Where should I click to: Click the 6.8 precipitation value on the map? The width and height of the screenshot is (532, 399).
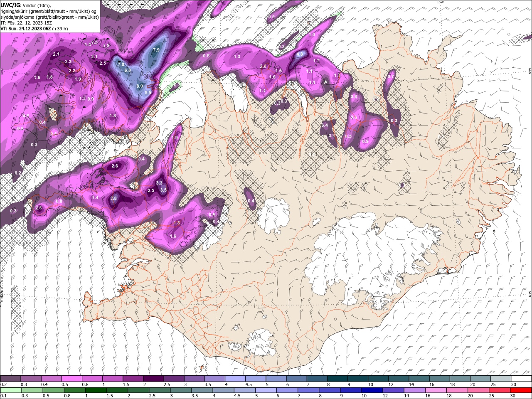128,70
